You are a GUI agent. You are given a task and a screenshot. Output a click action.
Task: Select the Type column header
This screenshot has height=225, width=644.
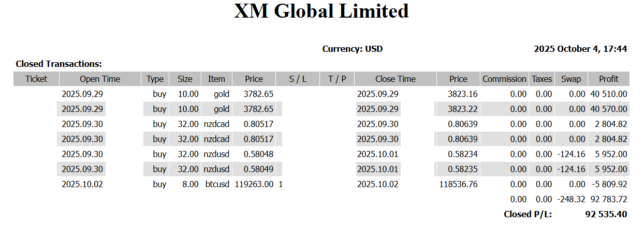(x=155, y=79)
